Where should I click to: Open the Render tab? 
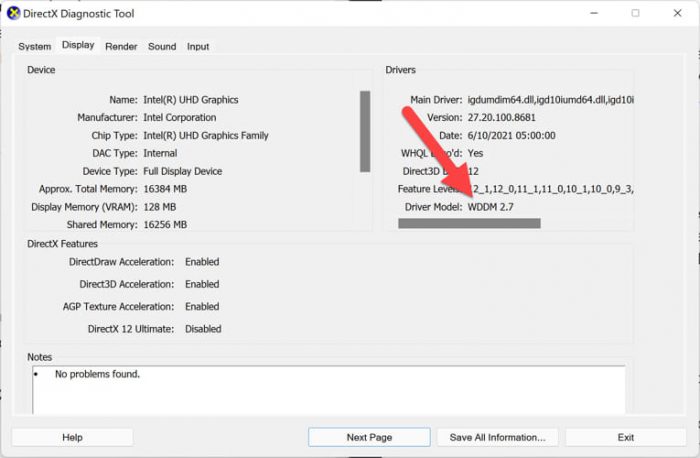coord(121,46)
